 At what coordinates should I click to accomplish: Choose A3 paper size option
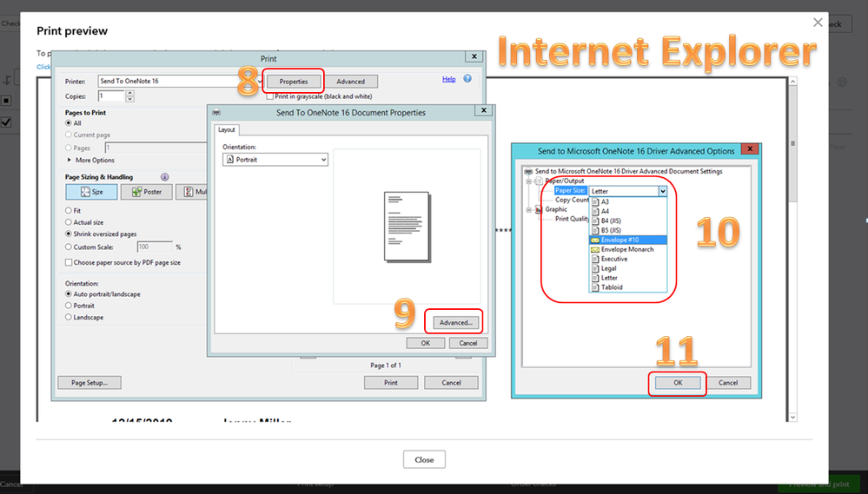(628, 202)
